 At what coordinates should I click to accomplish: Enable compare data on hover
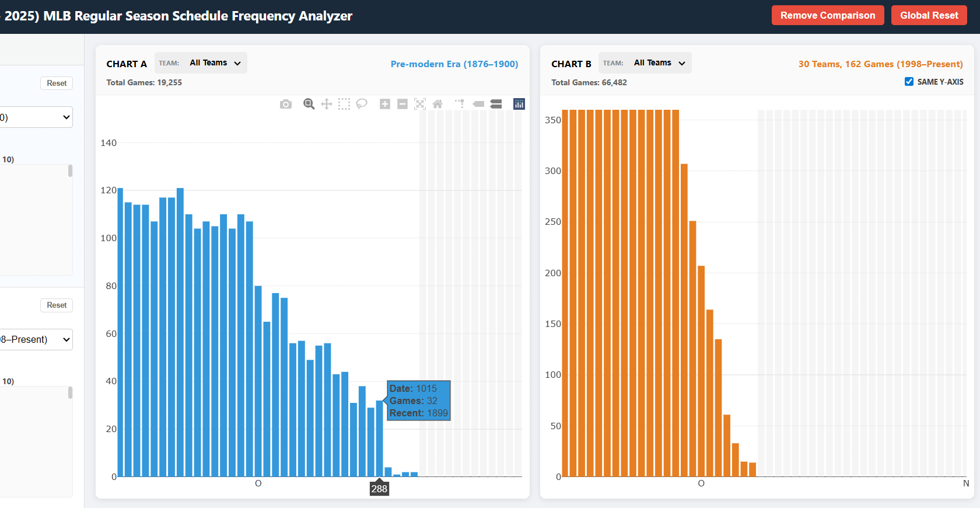point(496,104)
